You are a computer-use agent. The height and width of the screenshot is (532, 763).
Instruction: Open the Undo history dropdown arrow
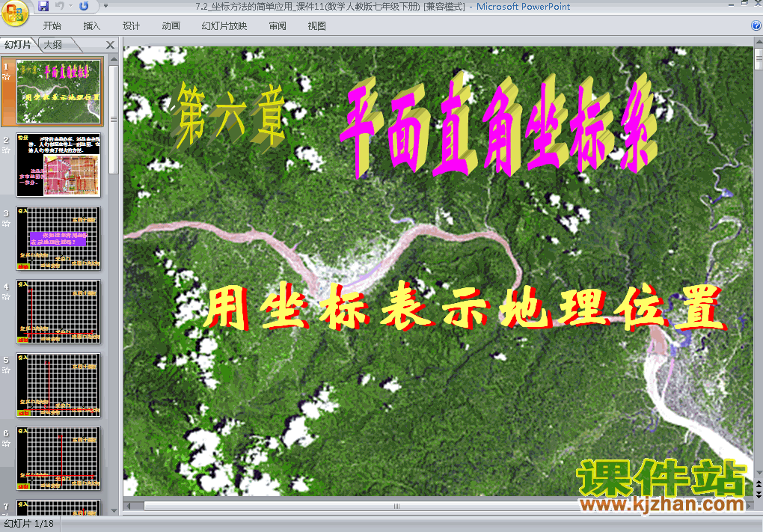pos(70,6)
